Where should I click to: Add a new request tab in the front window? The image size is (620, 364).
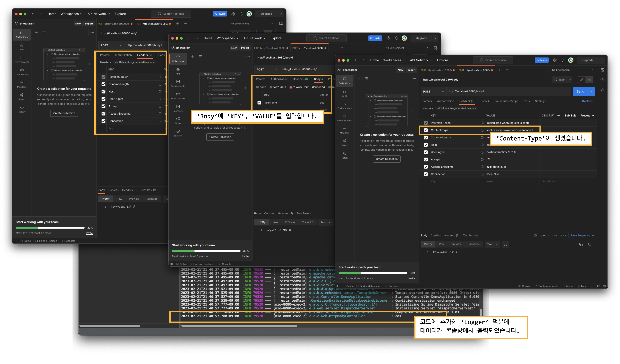coord(499,70)
